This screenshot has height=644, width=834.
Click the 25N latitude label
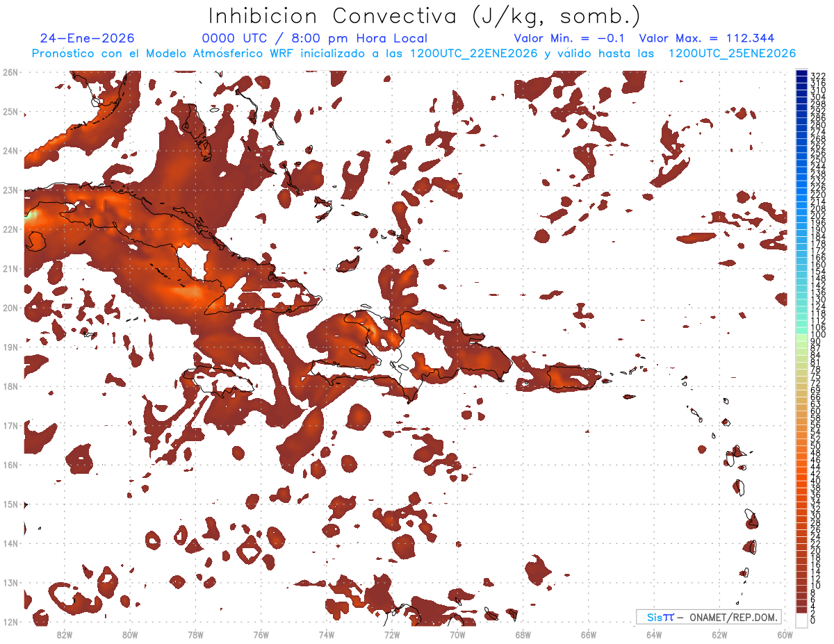click(11, 112)
